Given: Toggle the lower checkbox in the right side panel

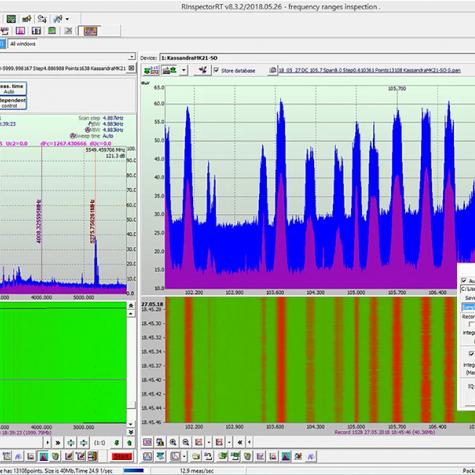Looking at the screenshot, I should [x=471, y=353].
